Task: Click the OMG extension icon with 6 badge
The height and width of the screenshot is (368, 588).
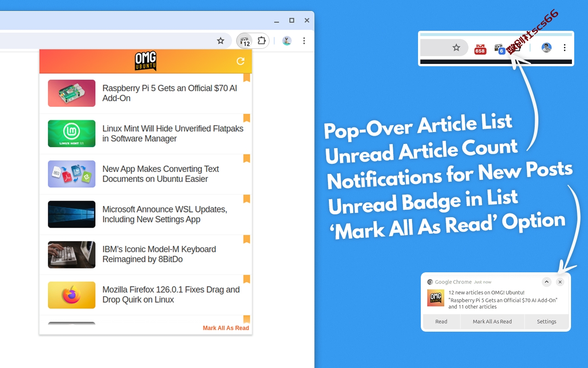Action: 500,48
